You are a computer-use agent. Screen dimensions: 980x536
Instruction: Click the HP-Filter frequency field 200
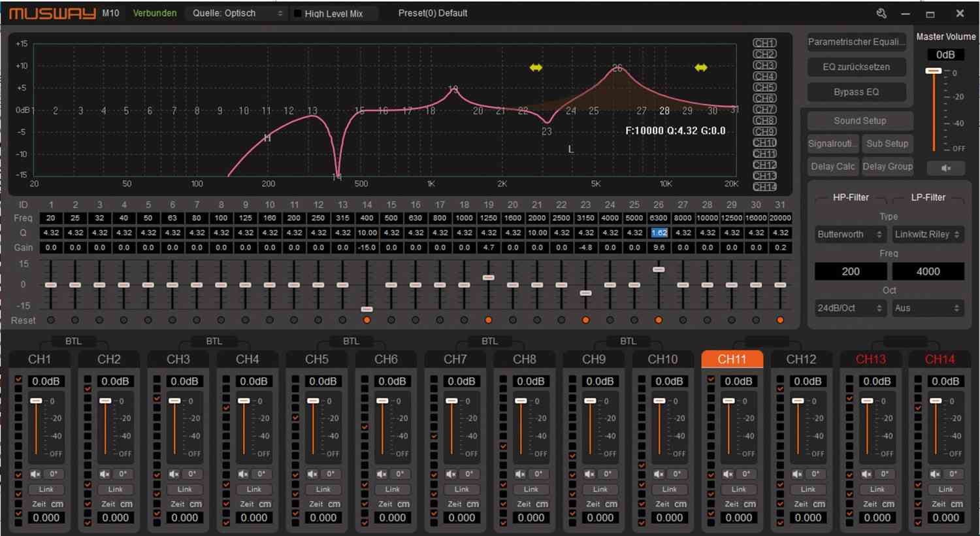pos(850,271)
